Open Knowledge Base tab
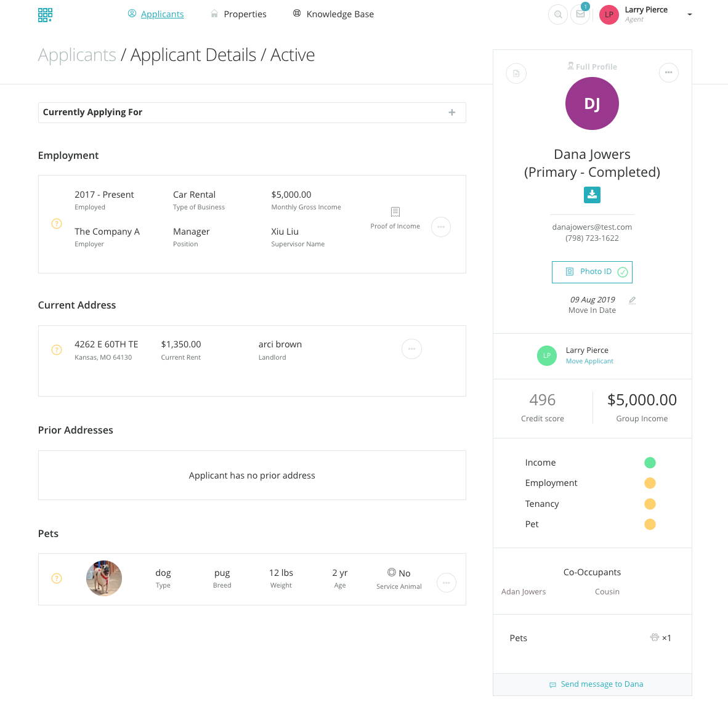The image size is (728, 712). click(333, 14)
